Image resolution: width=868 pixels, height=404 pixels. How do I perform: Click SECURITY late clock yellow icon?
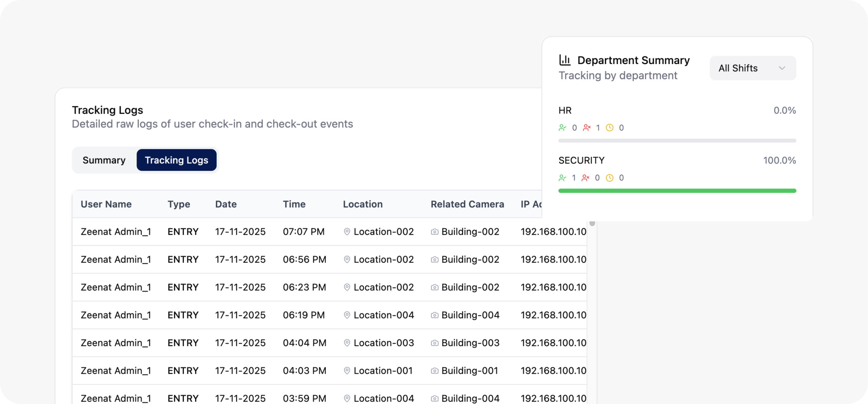(610, 178)
